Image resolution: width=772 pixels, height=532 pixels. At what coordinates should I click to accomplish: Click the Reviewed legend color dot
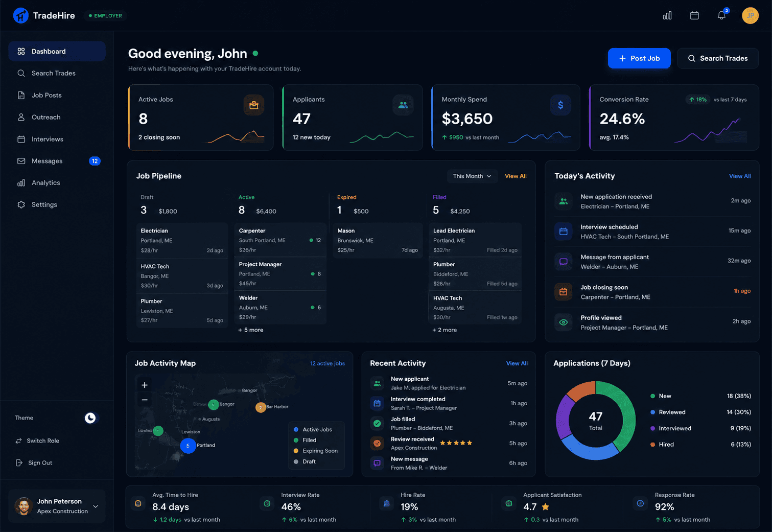click(652, 412)
